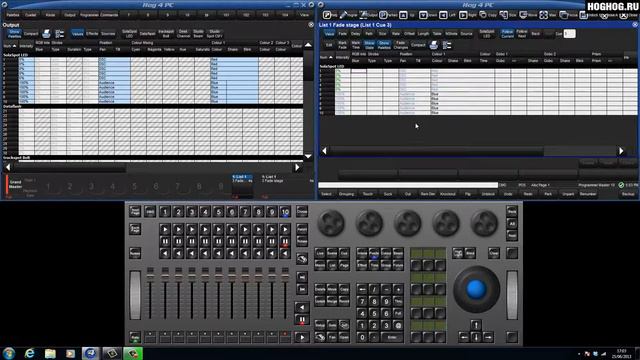Click the Undo button in the bottom toolbar
Screen dimensions: 640x360
click(508, 194)
